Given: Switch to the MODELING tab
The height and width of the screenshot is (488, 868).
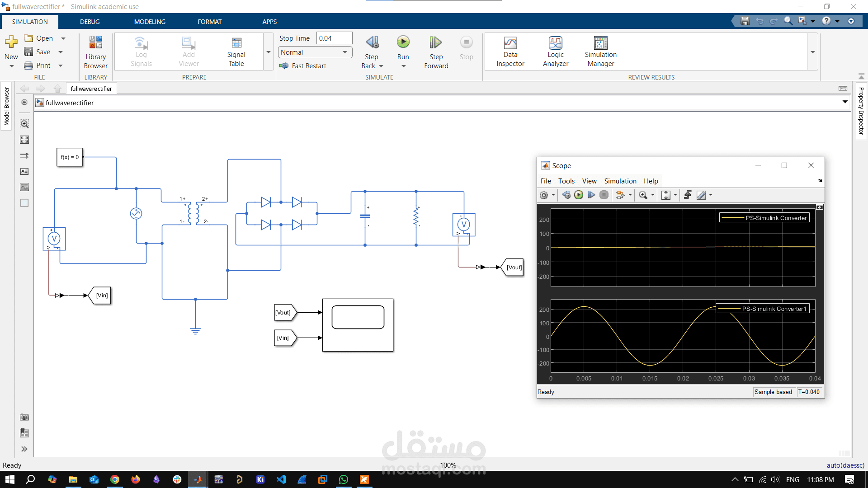Looking at the screenshot, I should point(150,22).
